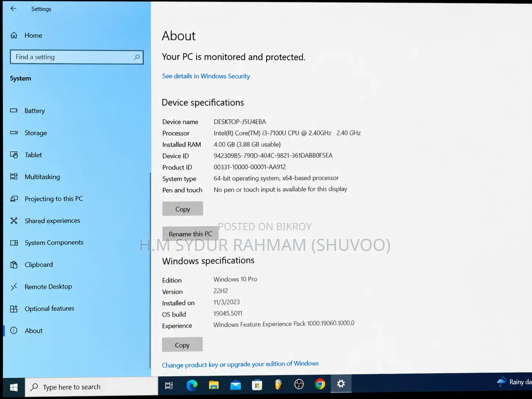Click the Rename this PC button
The height and width of the screenshot is (399, 532).
[190, 234]
